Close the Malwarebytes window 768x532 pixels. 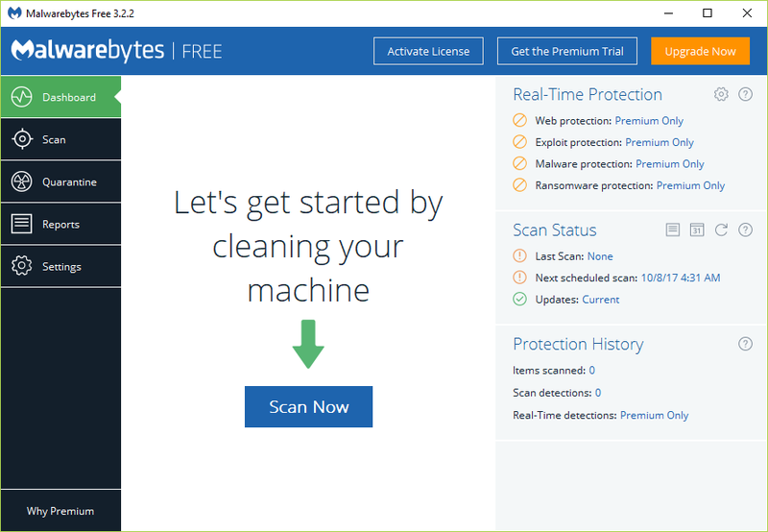(x=747, y=13)
